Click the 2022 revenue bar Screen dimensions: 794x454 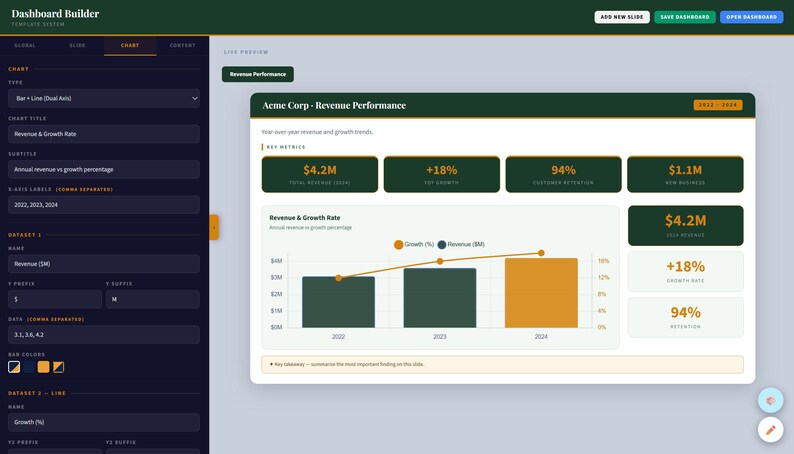coord(338,302)
